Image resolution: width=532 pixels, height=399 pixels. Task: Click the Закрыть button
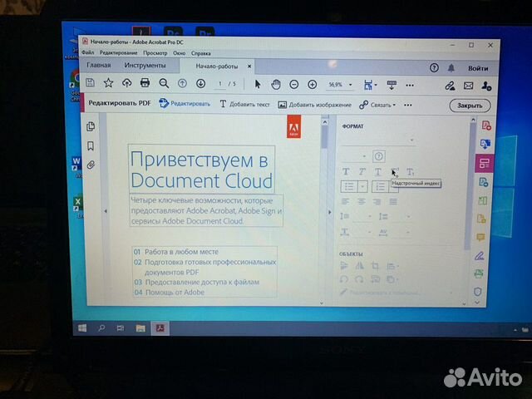pyautogui.click(x=470, y=106)
